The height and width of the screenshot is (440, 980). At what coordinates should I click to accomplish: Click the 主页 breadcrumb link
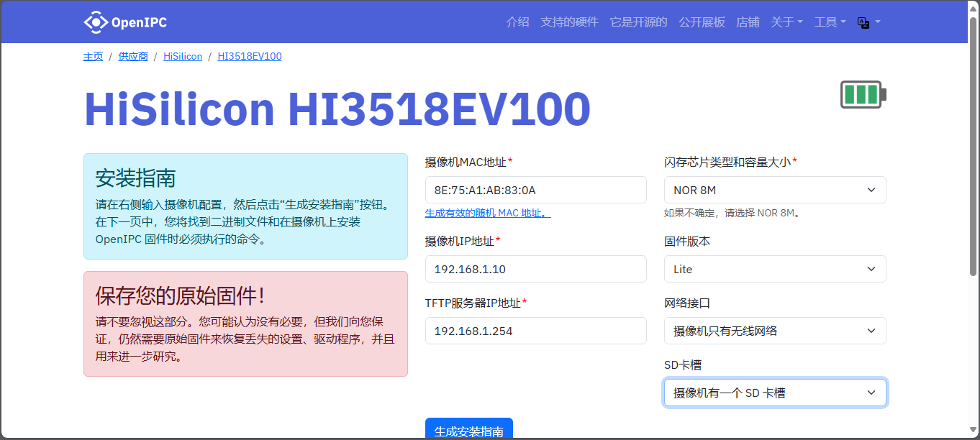tap(93, 56)
